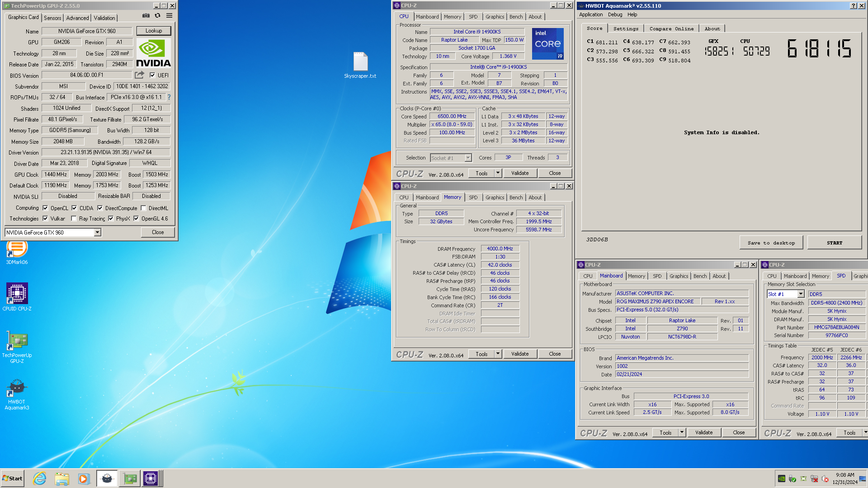Open the TechPowerUp GPU-Z desktop shortcut
Image resolution: width=868 pixels, height=488 pixels.
coord(17,347)
